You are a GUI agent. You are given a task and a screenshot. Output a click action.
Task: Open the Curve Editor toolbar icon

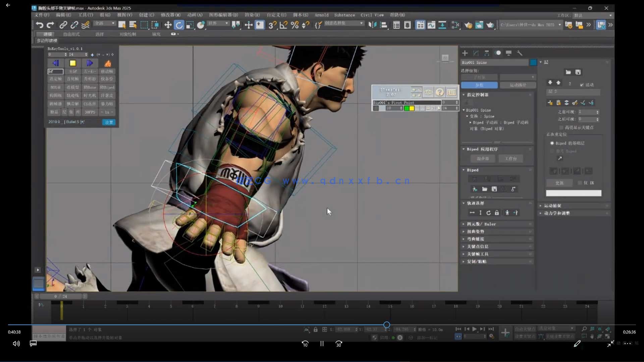(431, 25)
